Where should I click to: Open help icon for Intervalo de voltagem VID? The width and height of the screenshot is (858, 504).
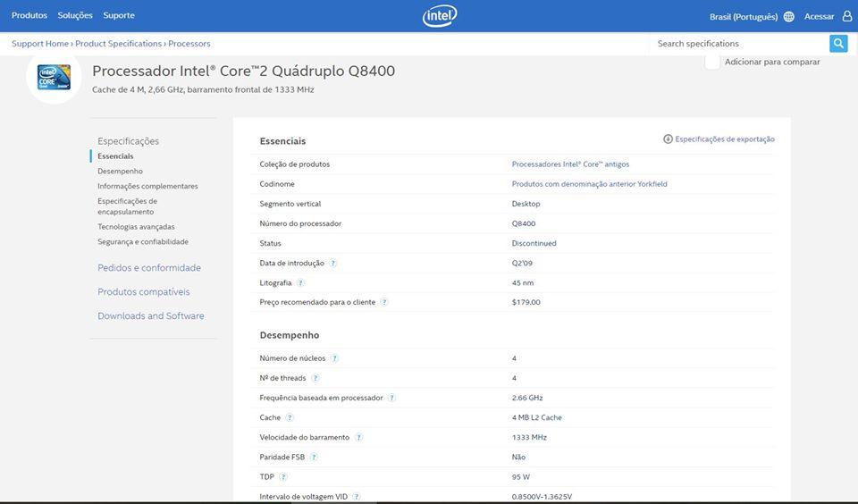tap(357, 496)
